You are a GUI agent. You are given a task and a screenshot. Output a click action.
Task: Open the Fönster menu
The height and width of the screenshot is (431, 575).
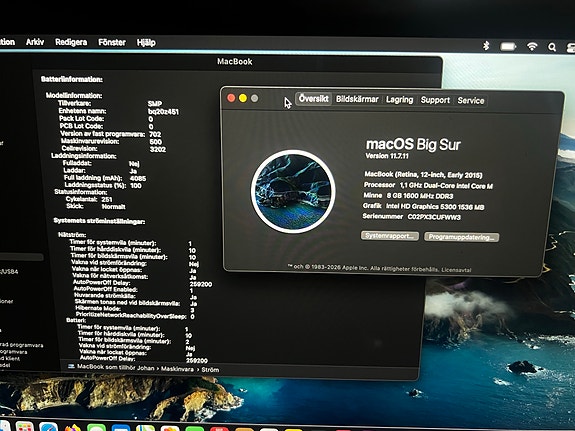pos(112,43)
